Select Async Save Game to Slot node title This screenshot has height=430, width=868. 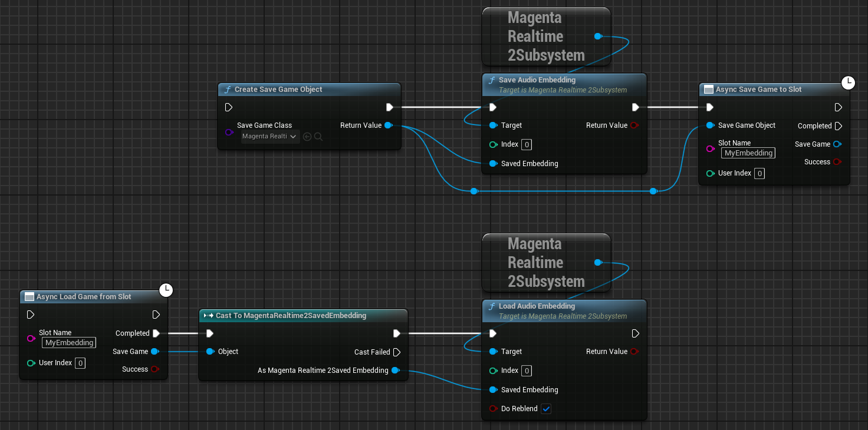759,90
